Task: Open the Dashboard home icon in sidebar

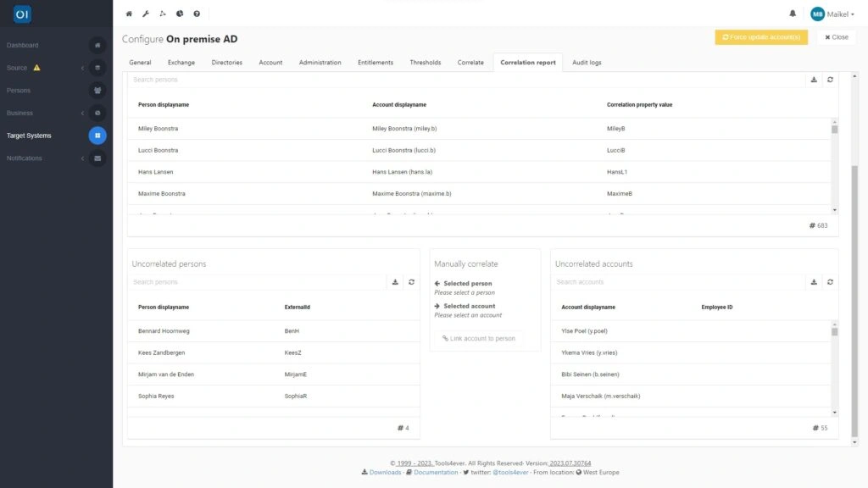Action: pyautogui.click(x=97, y=44)
